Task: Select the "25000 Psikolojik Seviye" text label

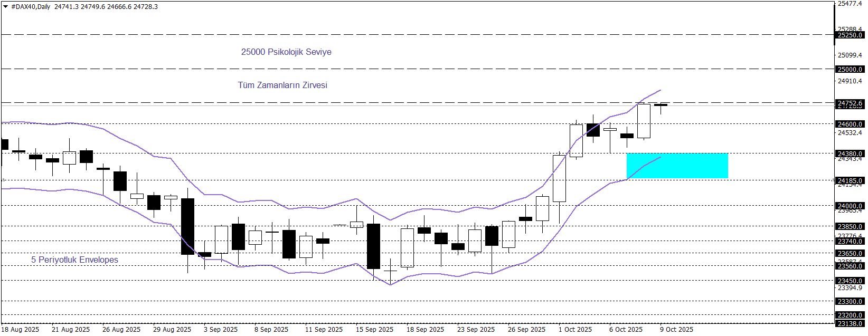Action: (286, 52)
